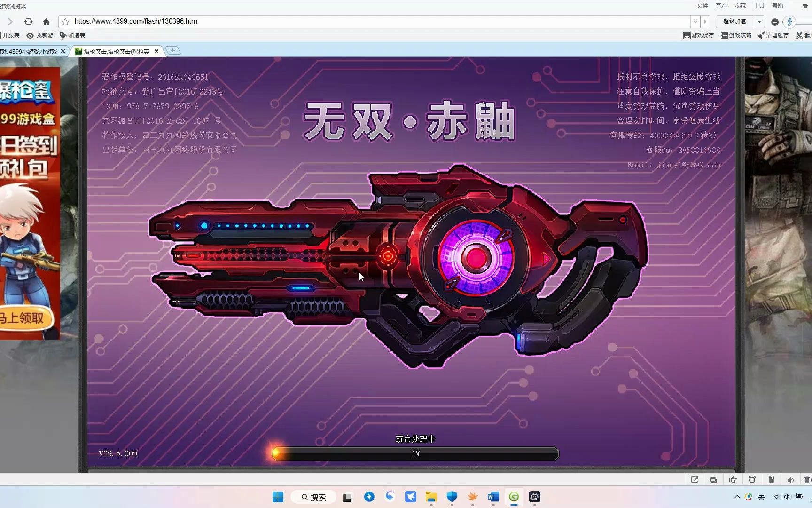Click the 清理缓存 toolbar item

pos(773,35)
